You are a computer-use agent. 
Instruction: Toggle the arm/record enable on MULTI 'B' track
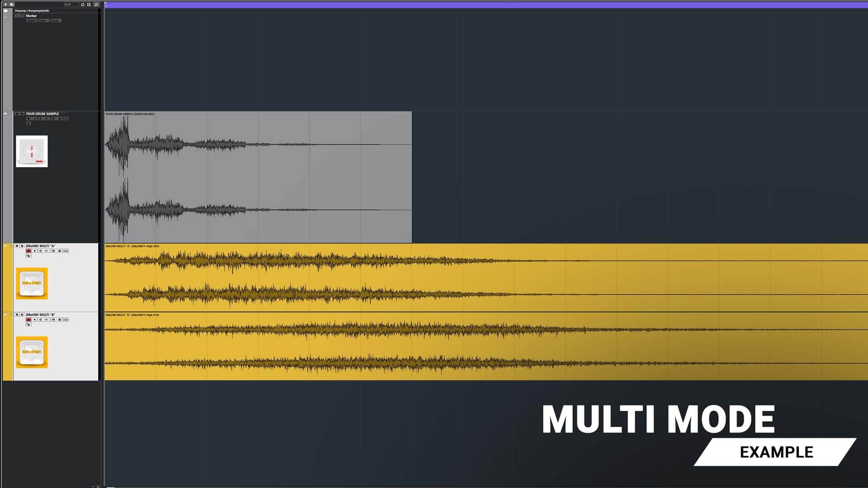click(x=28, y=319)
